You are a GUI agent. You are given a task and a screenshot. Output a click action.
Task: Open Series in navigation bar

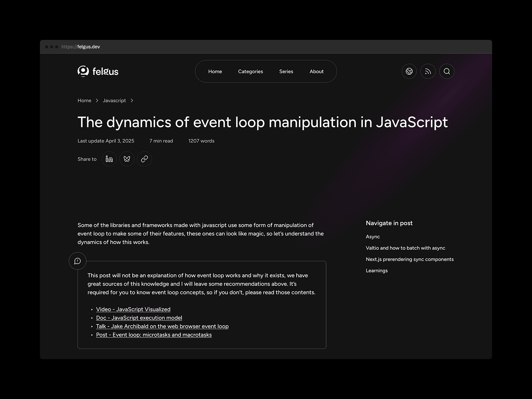coord(286,71)
